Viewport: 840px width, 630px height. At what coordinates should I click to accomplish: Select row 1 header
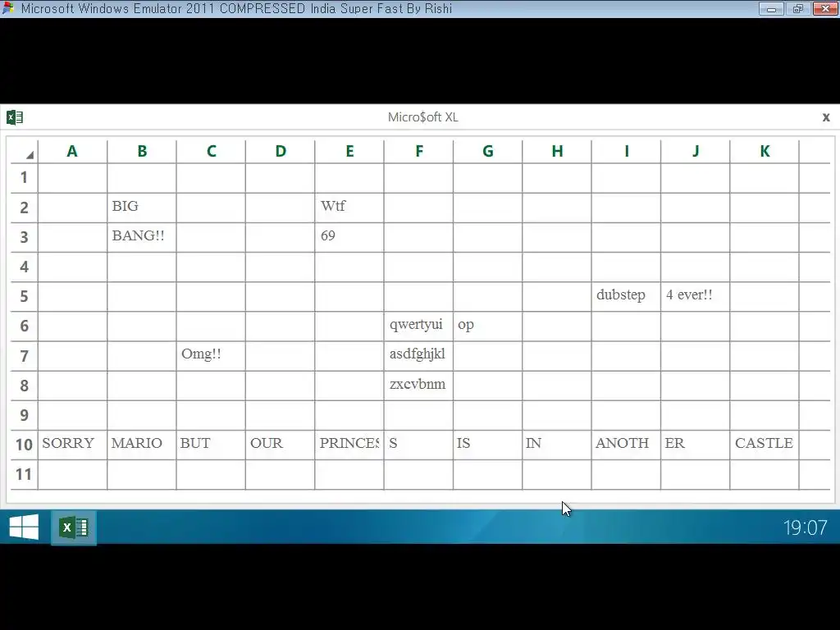coord(24,178)
